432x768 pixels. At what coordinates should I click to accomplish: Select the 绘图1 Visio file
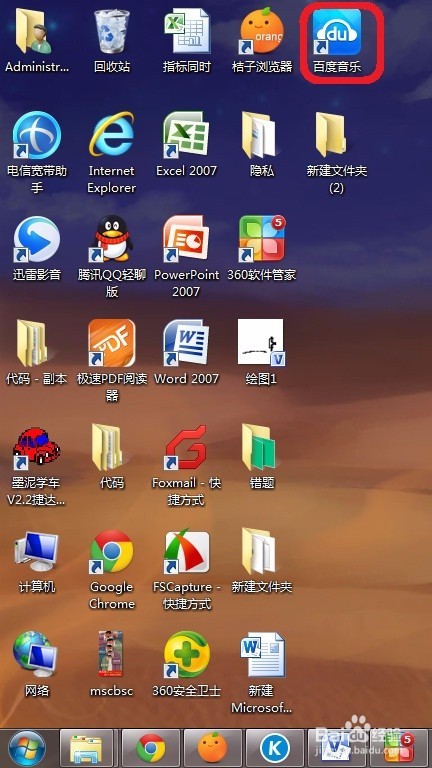click(262, 343)
